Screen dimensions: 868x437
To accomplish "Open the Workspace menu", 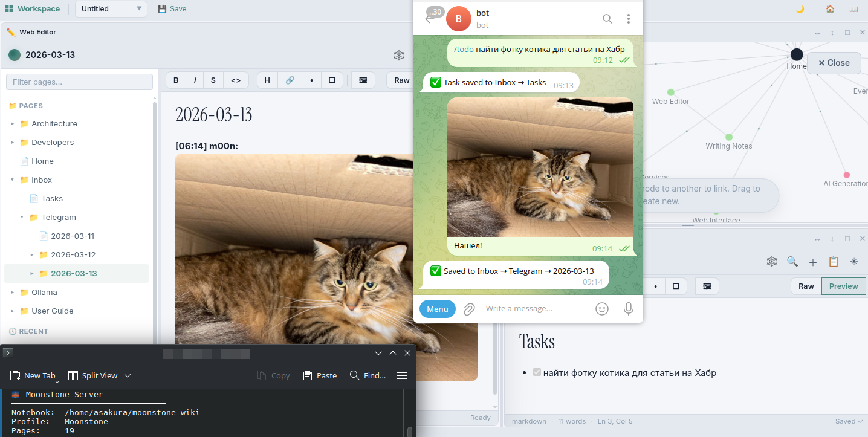I will (33, 8).
